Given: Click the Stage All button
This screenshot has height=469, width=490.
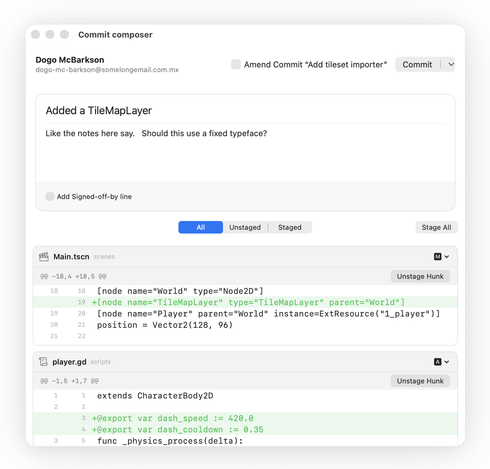Looking at the screenshot, I should [x=436, y=227].
